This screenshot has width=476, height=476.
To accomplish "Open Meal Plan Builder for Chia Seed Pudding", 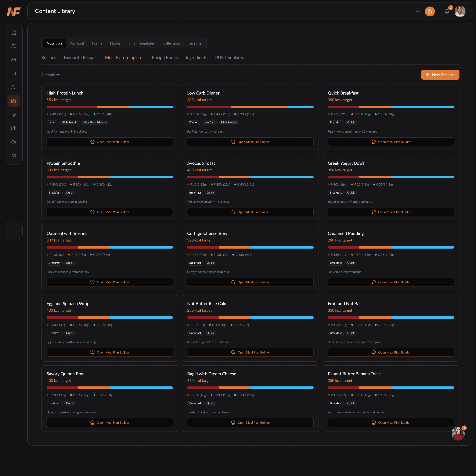I will pyautogui.click(x=391, y=282).
